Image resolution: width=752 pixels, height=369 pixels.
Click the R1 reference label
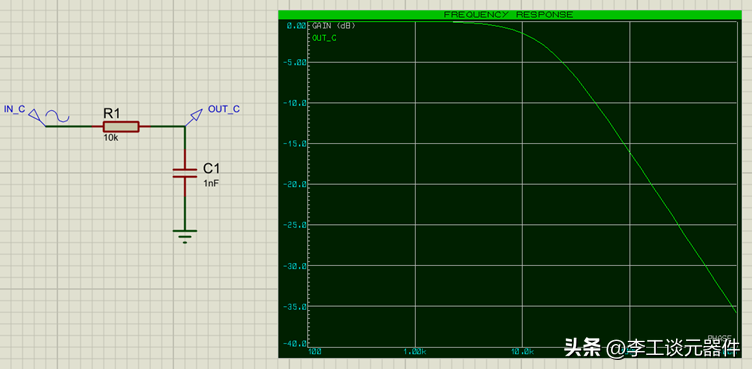111,114
